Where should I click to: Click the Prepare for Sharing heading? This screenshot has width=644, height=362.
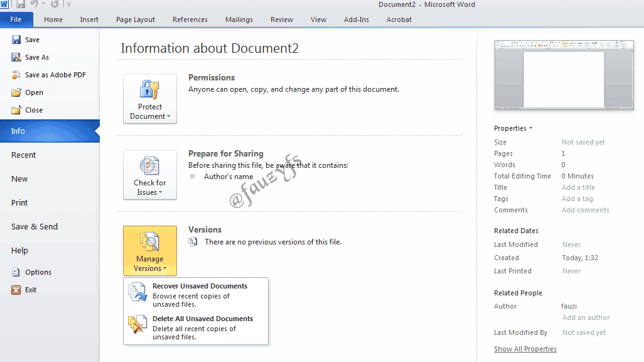pyautogui.click(x=226, y=153)
